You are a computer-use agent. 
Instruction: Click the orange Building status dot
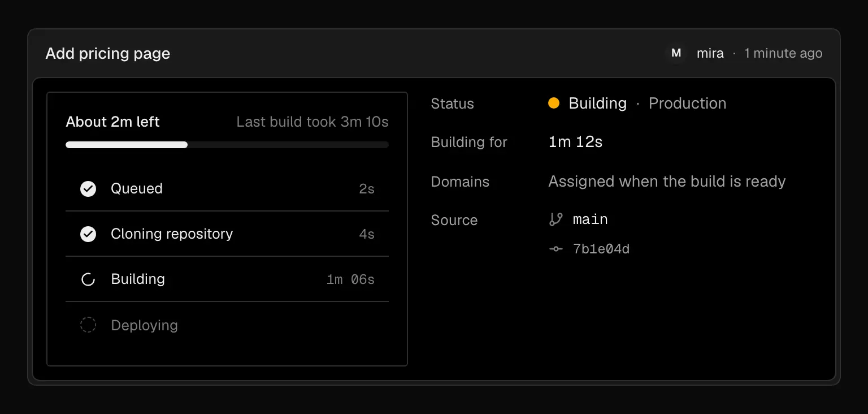[554, 103]
